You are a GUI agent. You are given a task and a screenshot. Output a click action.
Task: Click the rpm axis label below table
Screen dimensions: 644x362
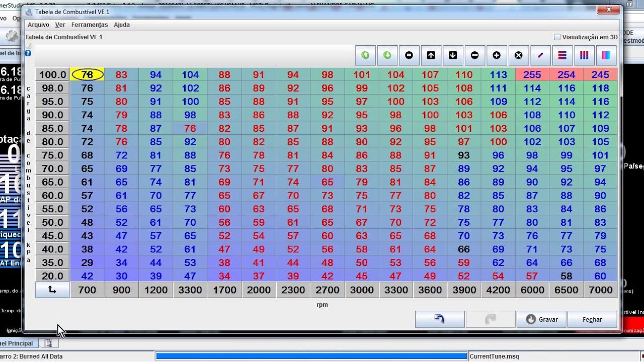(322, 305)
